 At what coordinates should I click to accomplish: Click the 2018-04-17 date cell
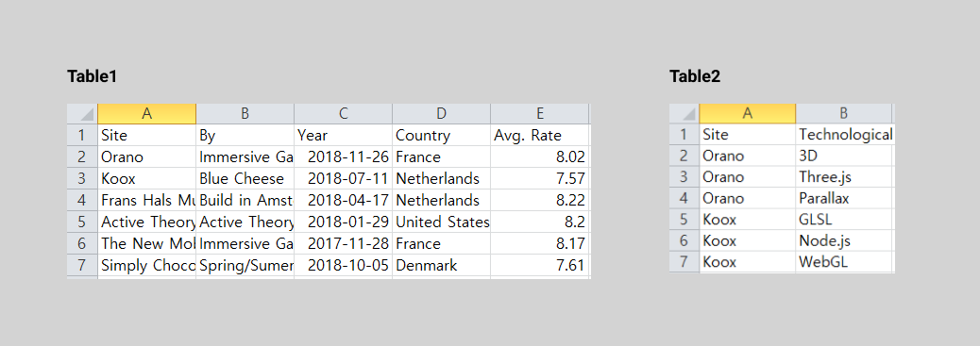pyautogui.click(x=343, y=201)
